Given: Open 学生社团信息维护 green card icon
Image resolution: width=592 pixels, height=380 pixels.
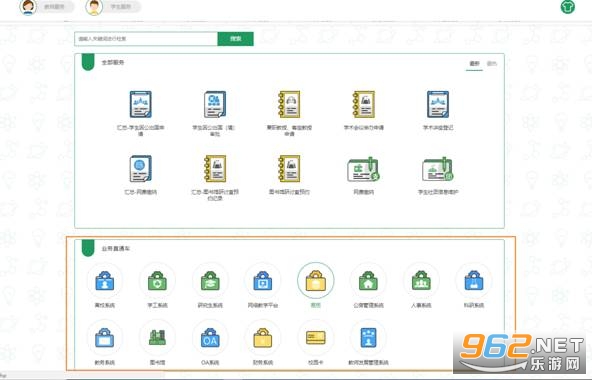Looking at the screenshot, I should point(438,170).
